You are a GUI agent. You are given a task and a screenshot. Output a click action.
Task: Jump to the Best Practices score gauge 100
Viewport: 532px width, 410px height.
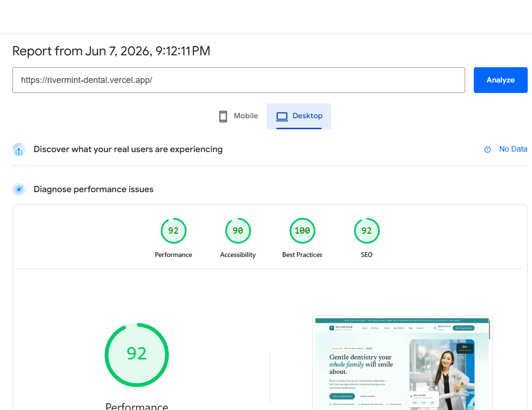click(x=303, y=231)
